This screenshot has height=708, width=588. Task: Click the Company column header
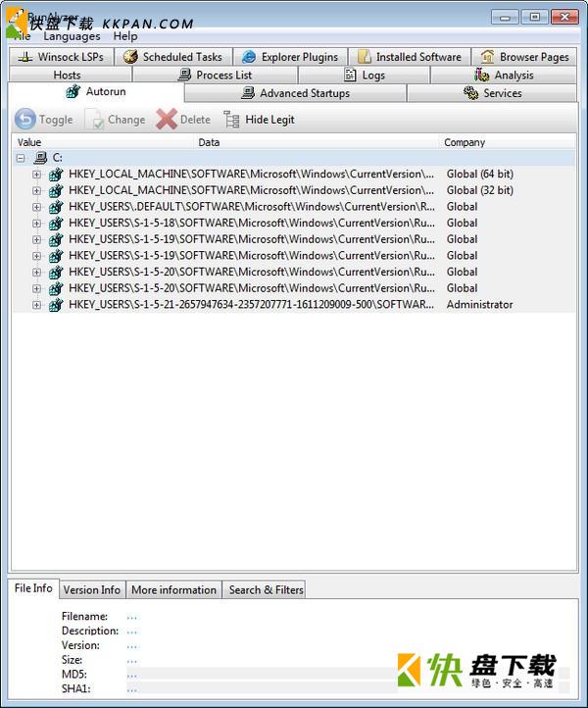pos(508,142)
